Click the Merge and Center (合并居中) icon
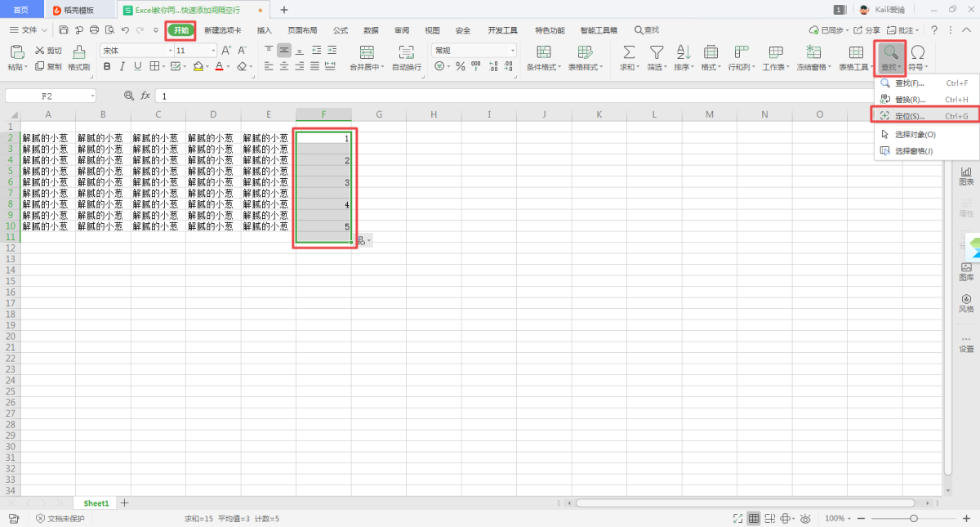The image size is (980, 527). pos(367,52)
